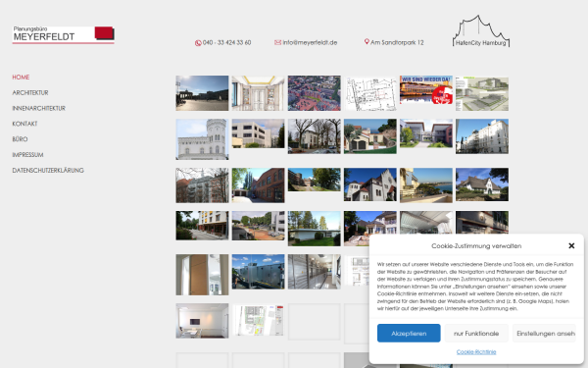Open the 'Wir sind wieder da' banner thumbnail
The width and height of the screenshot is (588, 368).
(x=426, y=90)
